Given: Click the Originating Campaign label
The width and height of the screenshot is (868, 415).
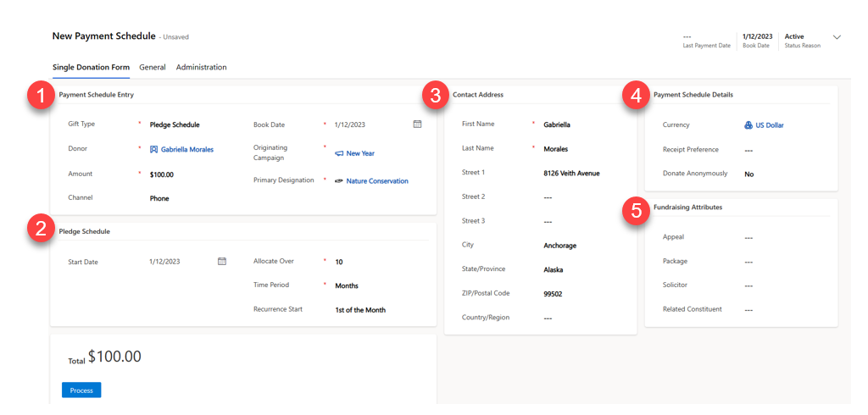Looking at the screenshot, I should [270, 152].
